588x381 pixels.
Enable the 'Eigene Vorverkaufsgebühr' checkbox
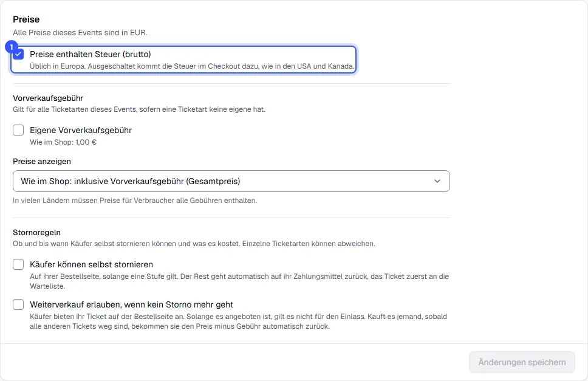[x=18, y=130]
